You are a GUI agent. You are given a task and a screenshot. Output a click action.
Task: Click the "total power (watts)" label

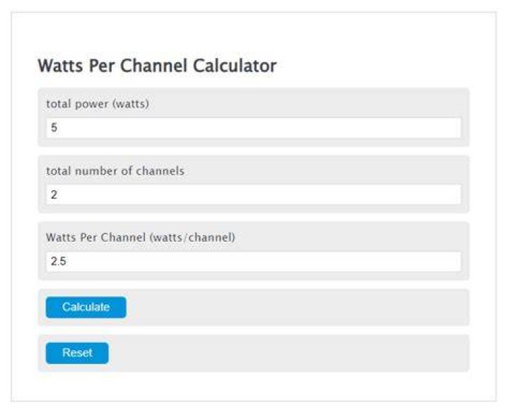[x=98, y=104]
